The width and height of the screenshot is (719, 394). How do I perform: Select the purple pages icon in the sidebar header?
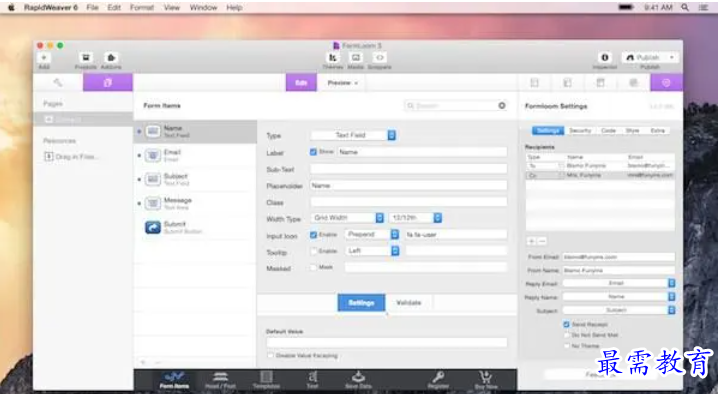click(x=108, y=83)
